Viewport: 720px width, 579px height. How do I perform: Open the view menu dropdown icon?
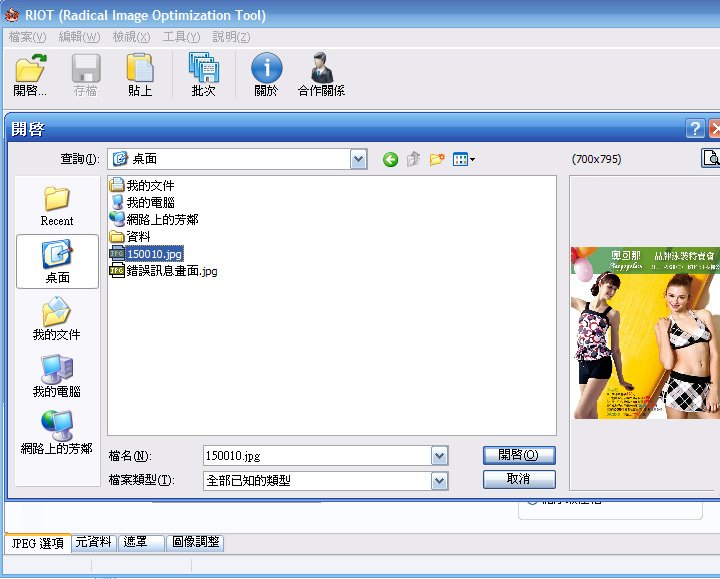pyautogui.click(x=464, y=159)
